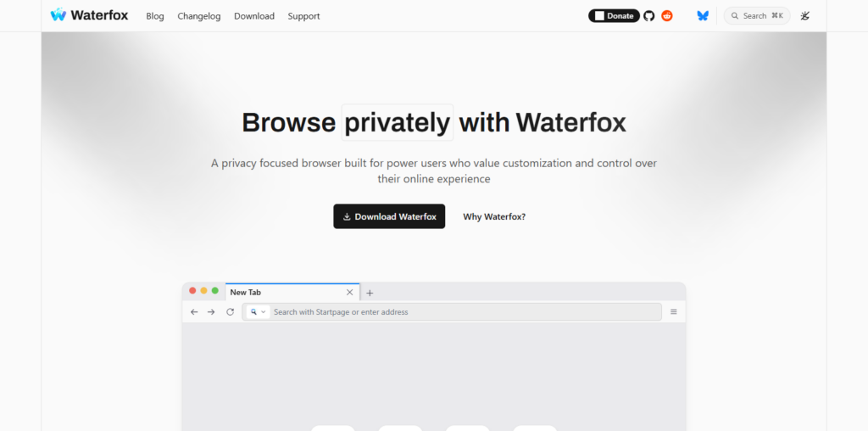Go to the Download nav link
The image size is (868, 431).
coord(254,16)
